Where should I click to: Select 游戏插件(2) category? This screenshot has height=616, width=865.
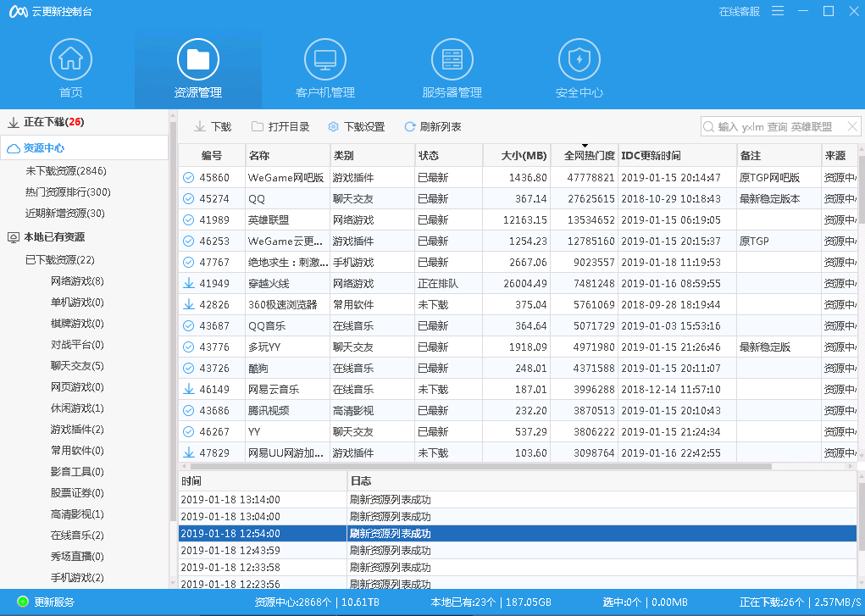pyautogui.click(x=77, y=429)
